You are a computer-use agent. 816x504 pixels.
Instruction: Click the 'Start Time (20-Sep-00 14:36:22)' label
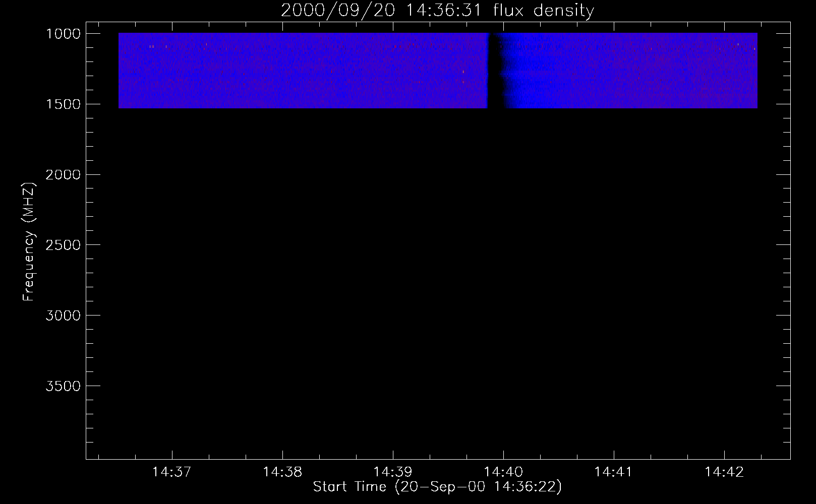437,487
